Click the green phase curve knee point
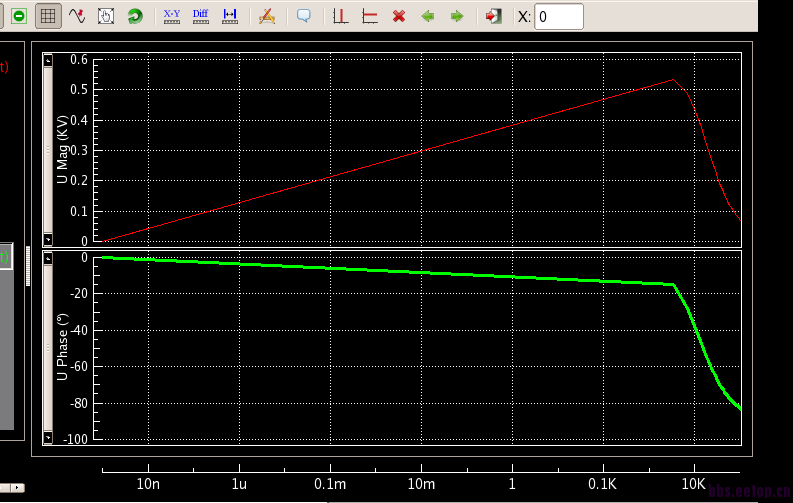793x503 pixels. click(674, 285)
